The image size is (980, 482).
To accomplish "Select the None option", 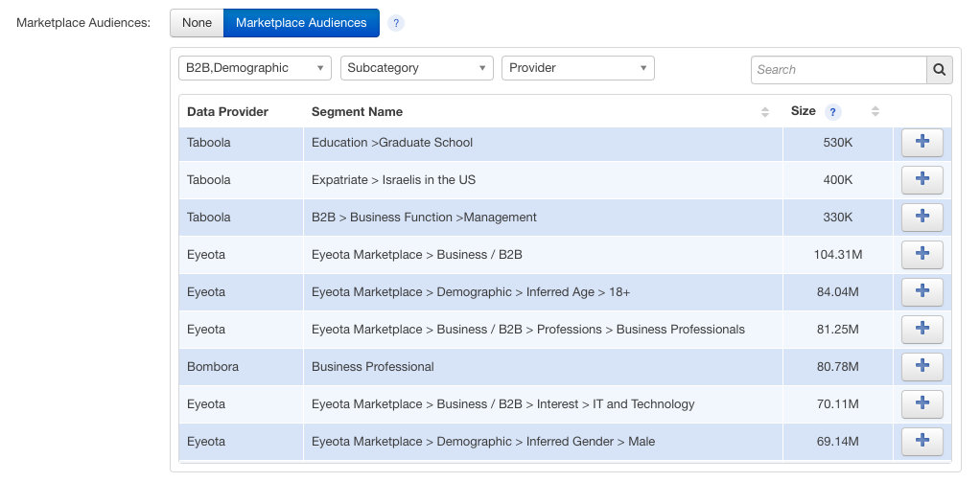I will click(x=197, y=23).
